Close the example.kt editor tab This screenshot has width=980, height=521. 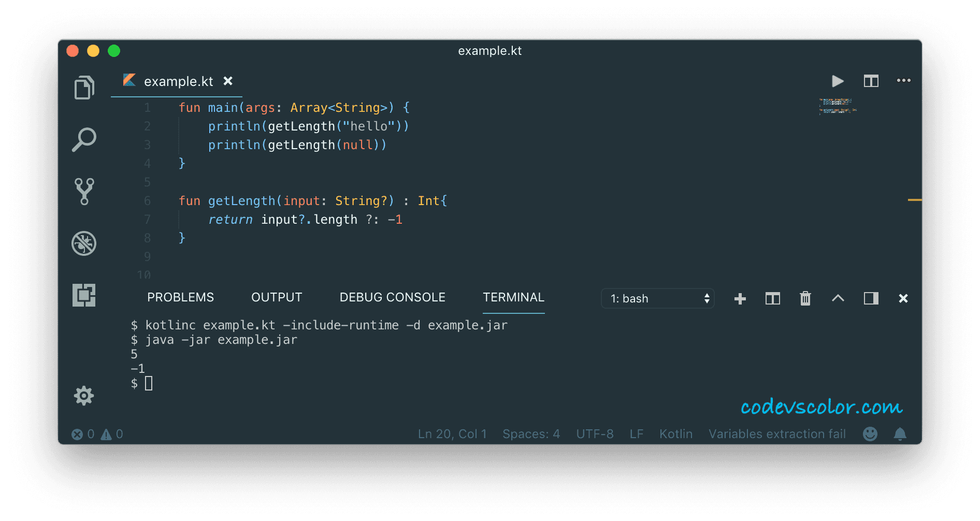click(x=228, y=81)
